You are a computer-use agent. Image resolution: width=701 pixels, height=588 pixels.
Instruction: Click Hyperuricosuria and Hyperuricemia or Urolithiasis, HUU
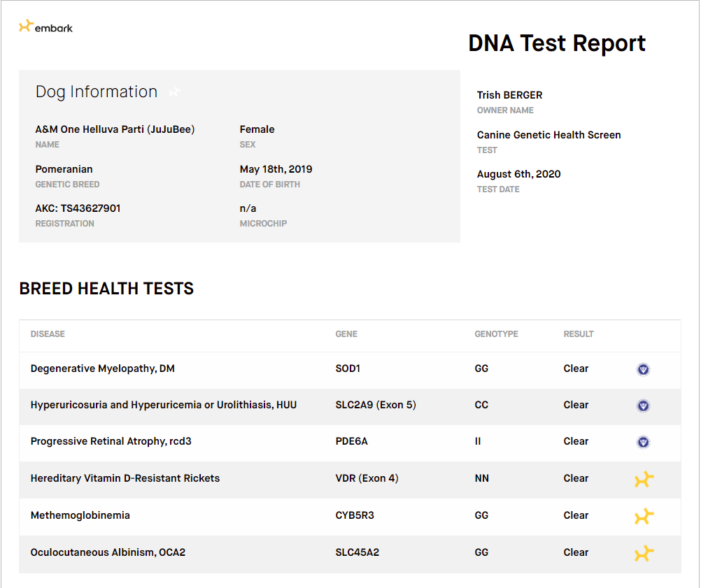(x=164, y=405)
